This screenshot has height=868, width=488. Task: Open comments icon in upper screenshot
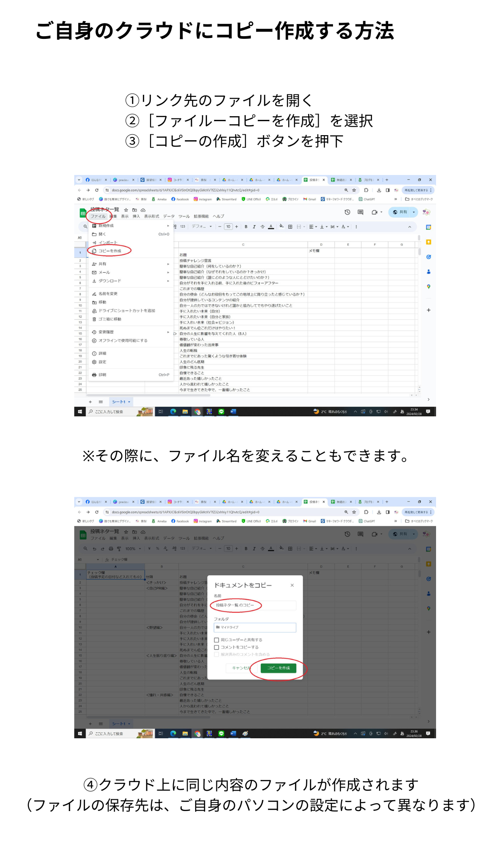(360, 212)
